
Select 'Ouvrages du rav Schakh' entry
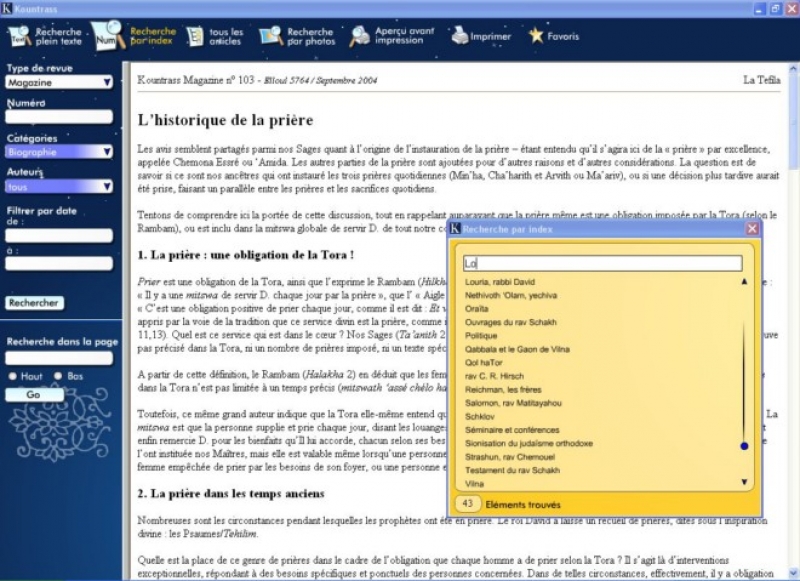coord(510,322)
